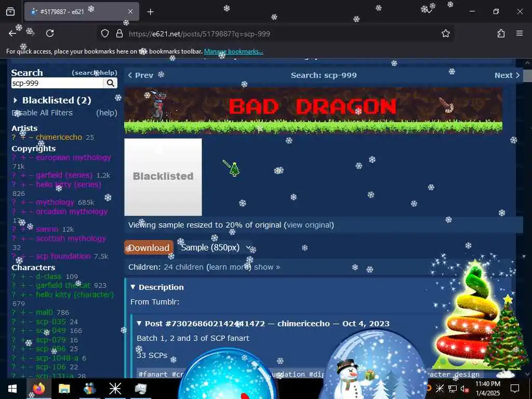This screenshot has height=399, width=532.
Task: Go to the Prev post
Action: (141, 75)
